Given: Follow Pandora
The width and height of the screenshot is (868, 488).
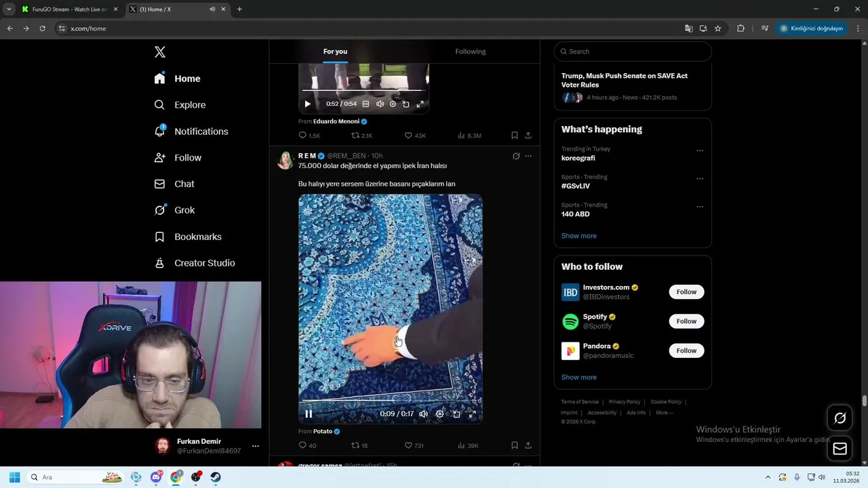Looking at the screenshot, I should click(x=686, y=350).
